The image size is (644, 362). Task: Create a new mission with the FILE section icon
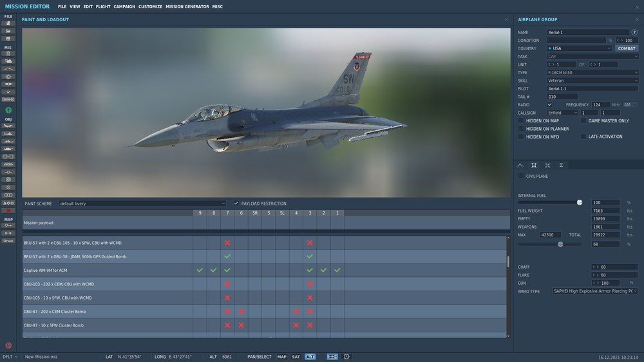pos(8,23)
